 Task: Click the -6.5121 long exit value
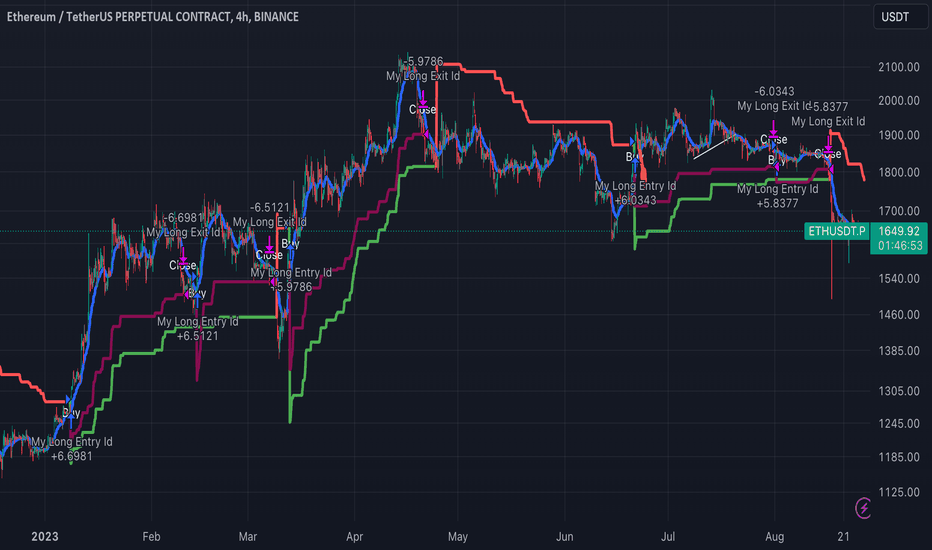click(270, 208)
